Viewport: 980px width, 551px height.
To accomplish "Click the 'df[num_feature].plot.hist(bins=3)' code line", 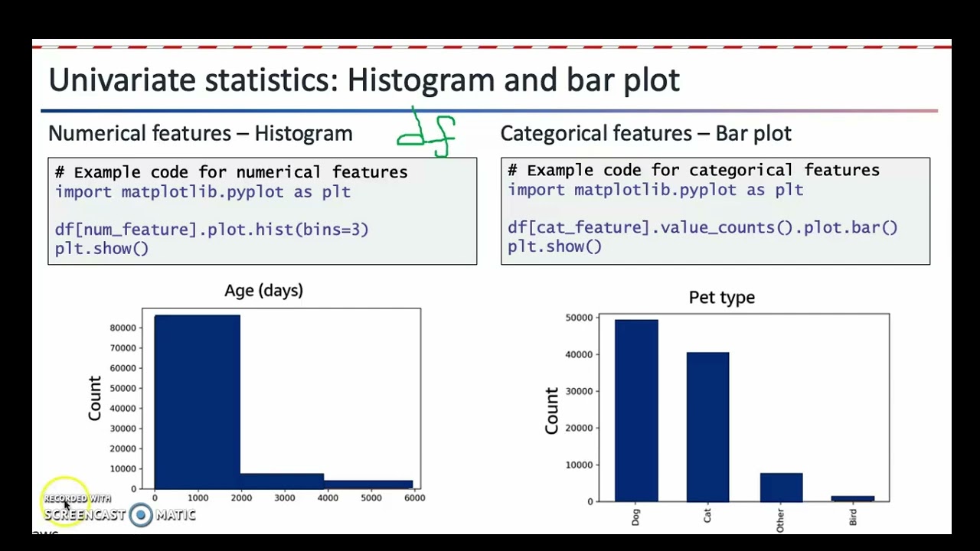I will click(x=211, y=229).
